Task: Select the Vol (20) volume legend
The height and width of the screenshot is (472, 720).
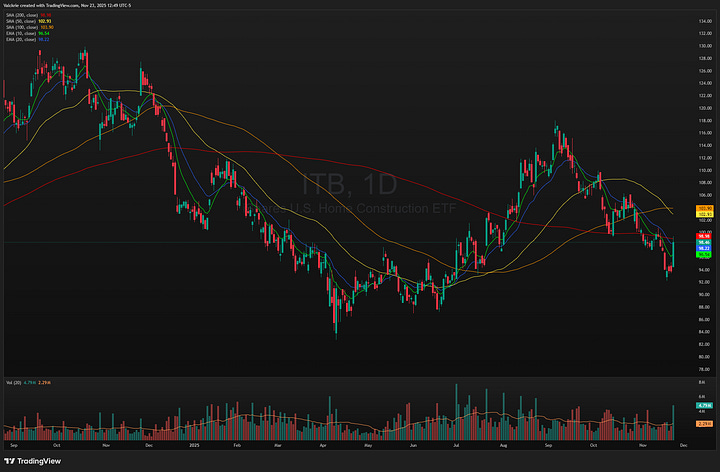Action: click(28, 382)
